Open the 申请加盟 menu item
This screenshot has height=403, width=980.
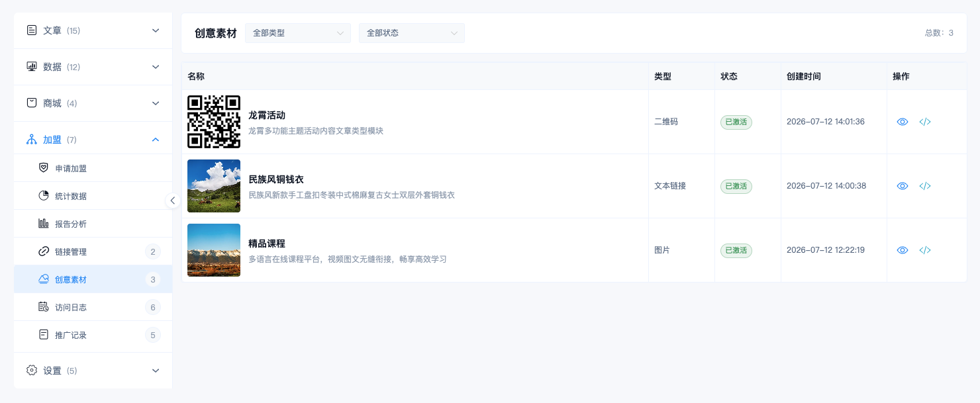pyautogui.click(x=93, y=168)
